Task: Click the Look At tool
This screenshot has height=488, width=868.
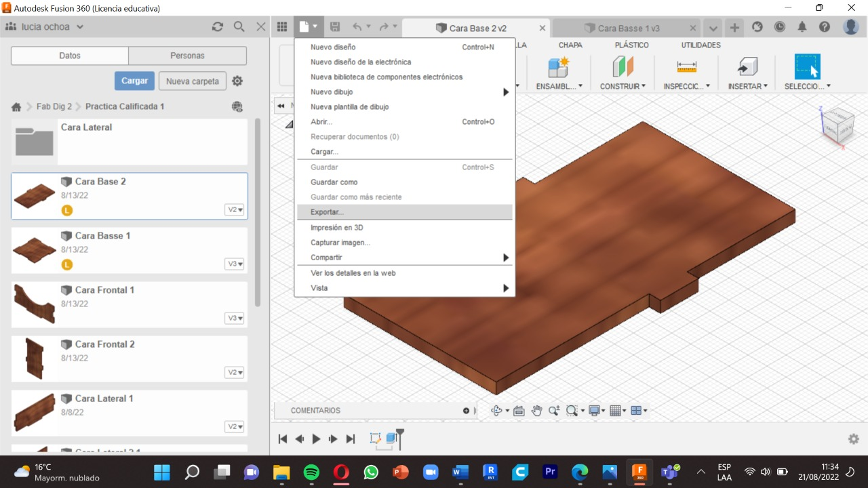Action: 519,411
